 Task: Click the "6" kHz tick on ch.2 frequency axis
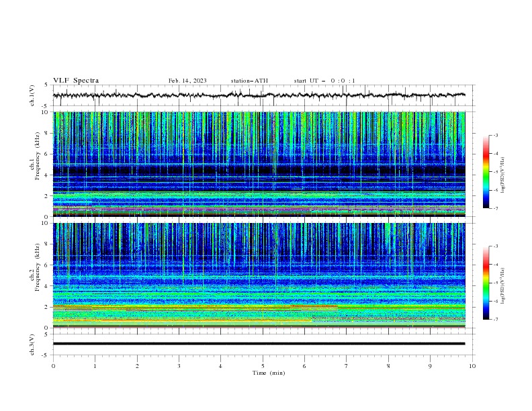47,265
